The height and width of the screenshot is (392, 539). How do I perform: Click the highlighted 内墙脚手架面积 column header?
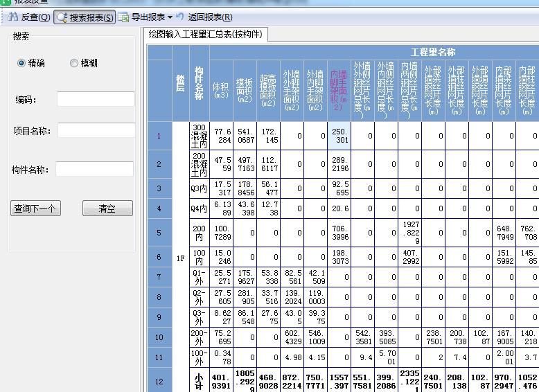[x=339, y=91]
